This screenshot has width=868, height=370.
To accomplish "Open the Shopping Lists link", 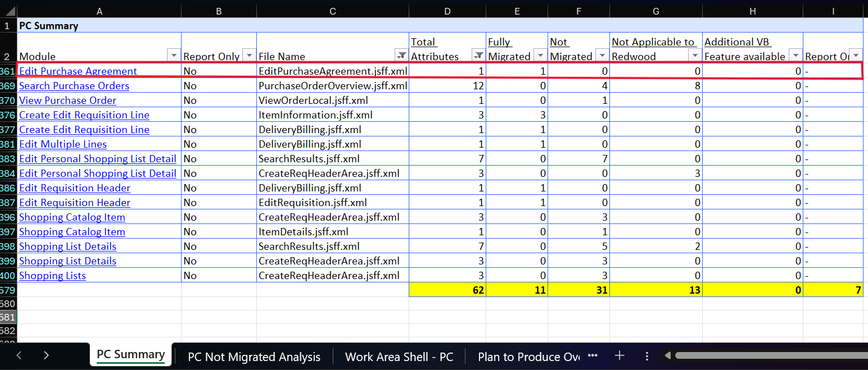I will click(x=52, y=276).
